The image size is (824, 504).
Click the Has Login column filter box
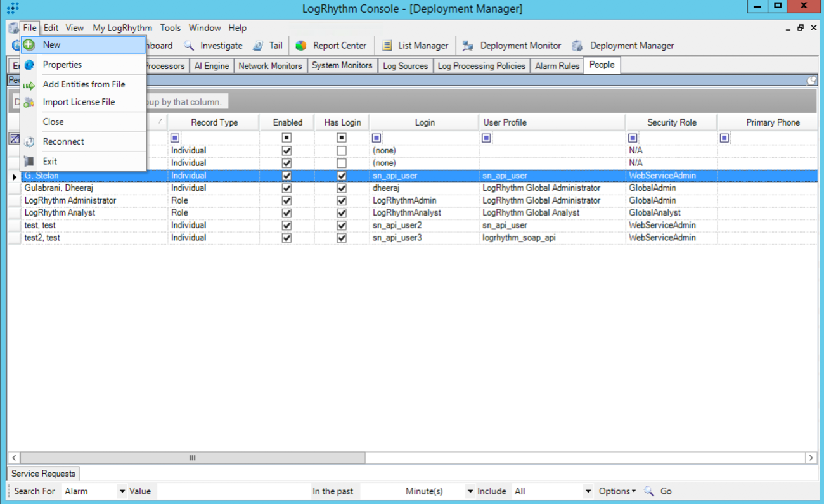342,138
